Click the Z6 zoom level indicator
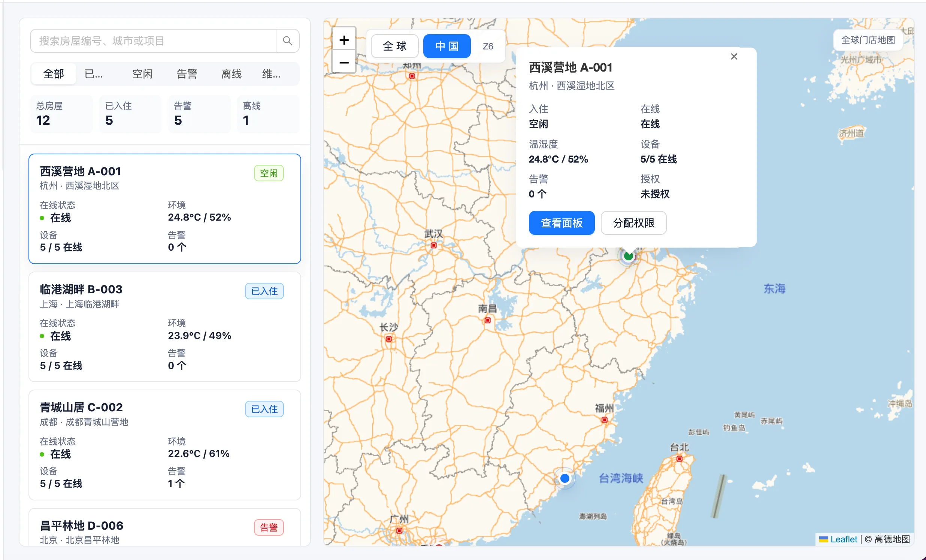Screen dimensions: 926x560 pyautogui.click(x=488, y=46)
